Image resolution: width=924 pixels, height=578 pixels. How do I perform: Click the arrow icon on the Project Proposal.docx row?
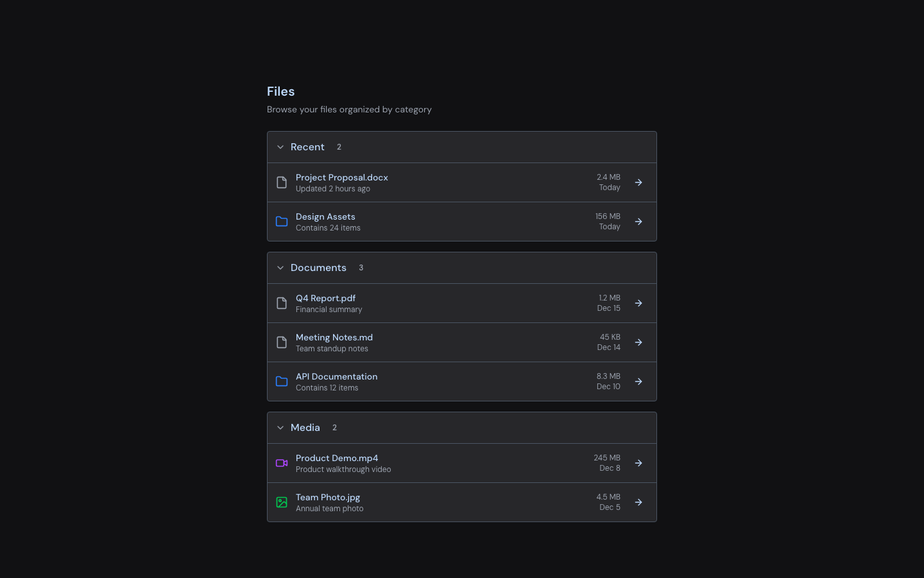tap(638, 182)
